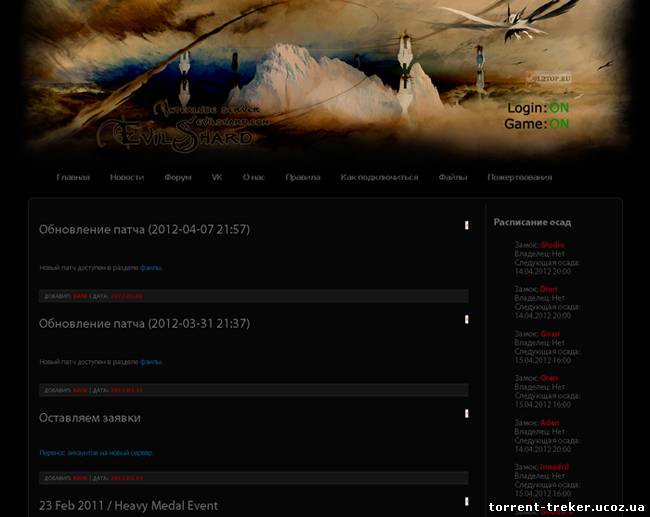Click the next siege date under Innadril castle
The height and width of the screenshot is (517, 650).
pyautogui.click(x=543, y=494)
